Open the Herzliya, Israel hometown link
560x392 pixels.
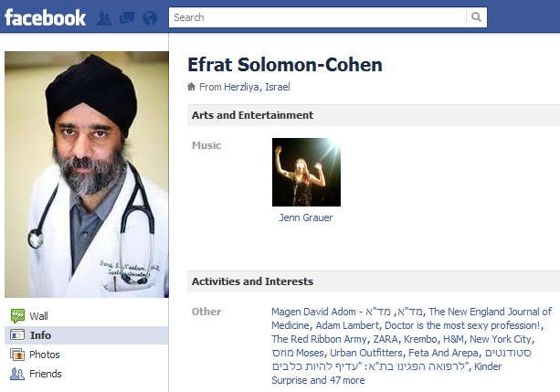257,87
